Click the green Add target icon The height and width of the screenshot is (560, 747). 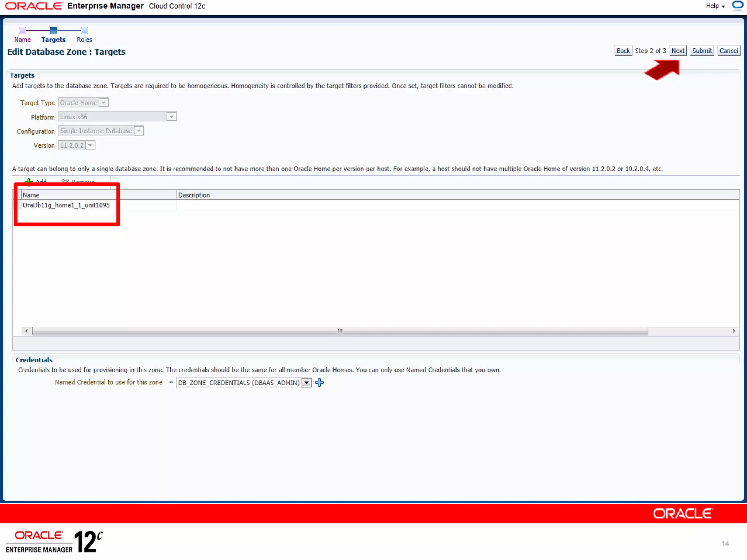[28, 181]
